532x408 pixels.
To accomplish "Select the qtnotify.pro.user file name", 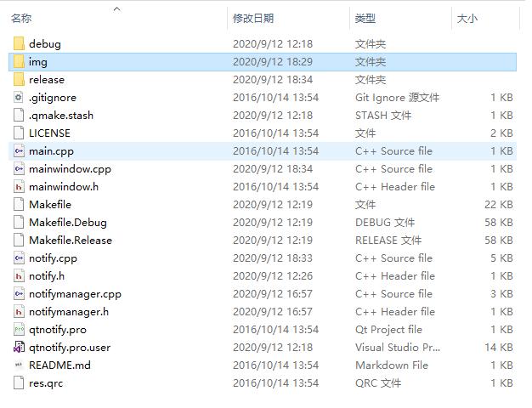I will click(x=70, y=348).
